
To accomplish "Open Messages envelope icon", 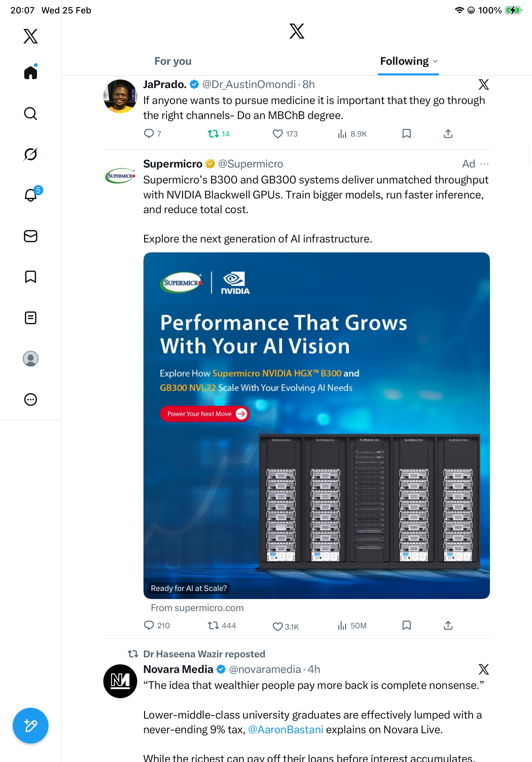I will tap(31, 236).
